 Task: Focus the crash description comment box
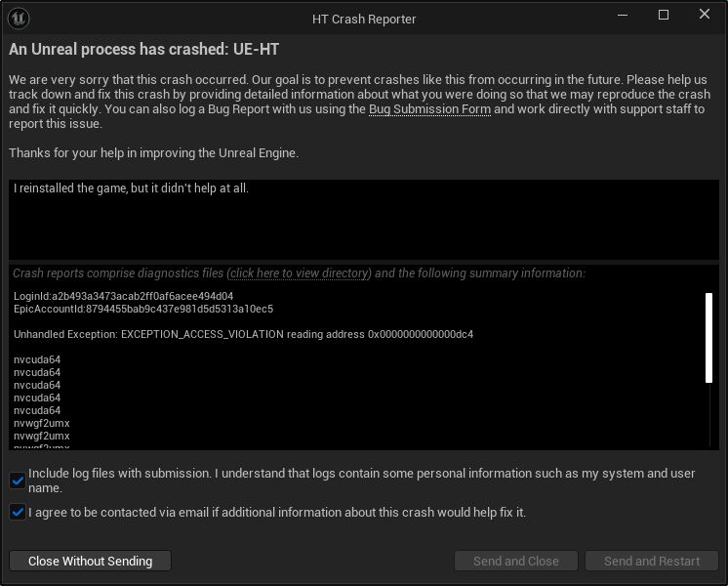364,220
